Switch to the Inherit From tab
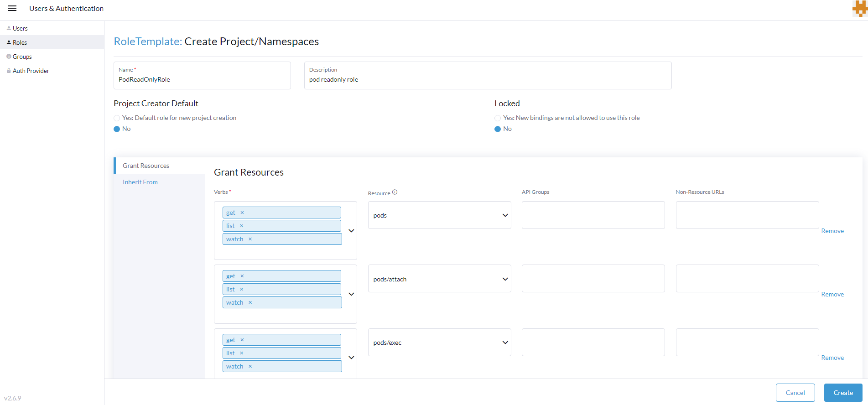Viewport: 868px width, 405px height. click(140, 182)
